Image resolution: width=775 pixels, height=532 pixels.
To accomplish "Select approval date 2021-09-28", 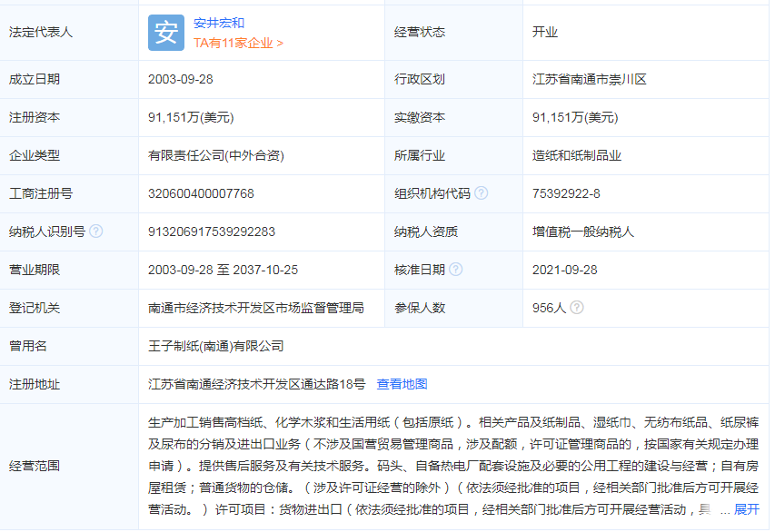I will pos(564,270).
